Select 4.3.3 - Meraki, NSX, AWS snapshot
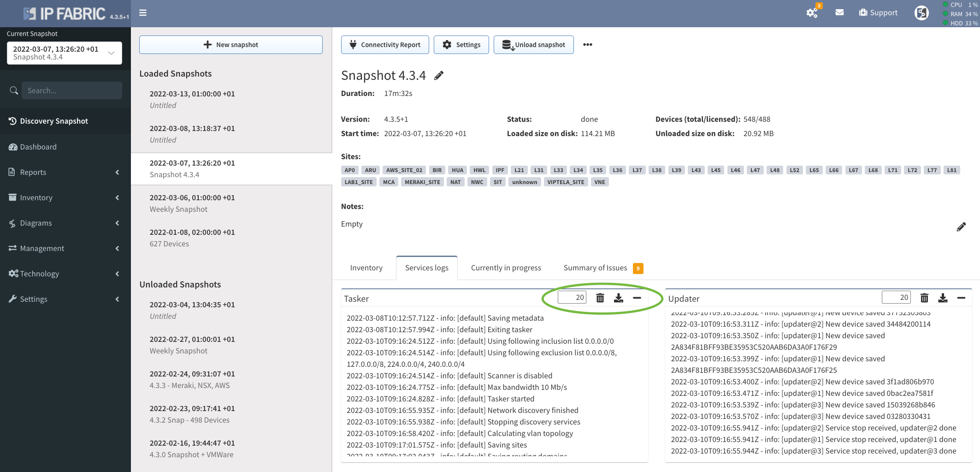This screenshot has width=980, height=472. pyautogui.click(x=231, y=380)
